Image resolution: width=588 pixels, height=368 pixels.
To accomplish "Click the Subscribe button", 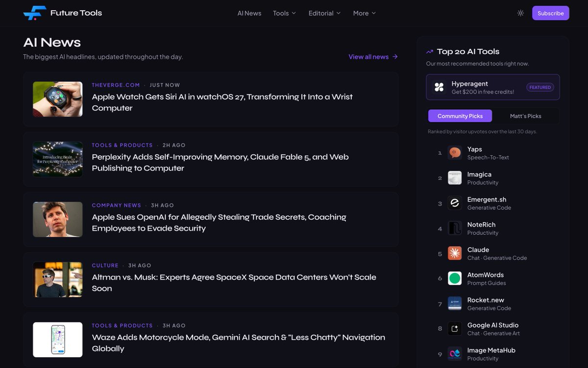I will [x=551, y=13].
